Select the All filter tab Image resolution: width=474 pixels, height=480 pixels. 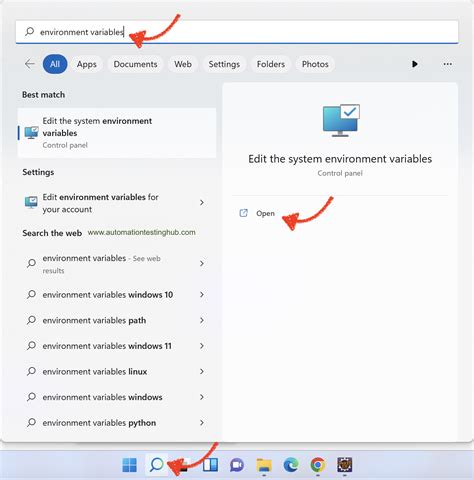(55, 64)
